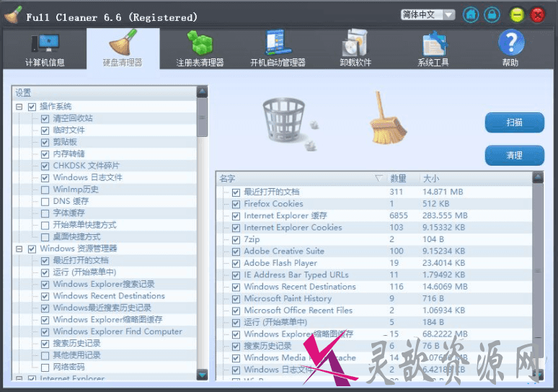Click up arrow of results list scrollbar

[538, 177]
